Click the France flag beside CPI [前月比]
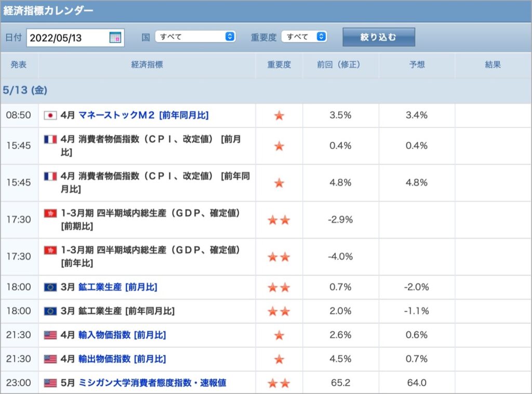Image resolution: width=532 pixels, height=394 pixels. 50,139
